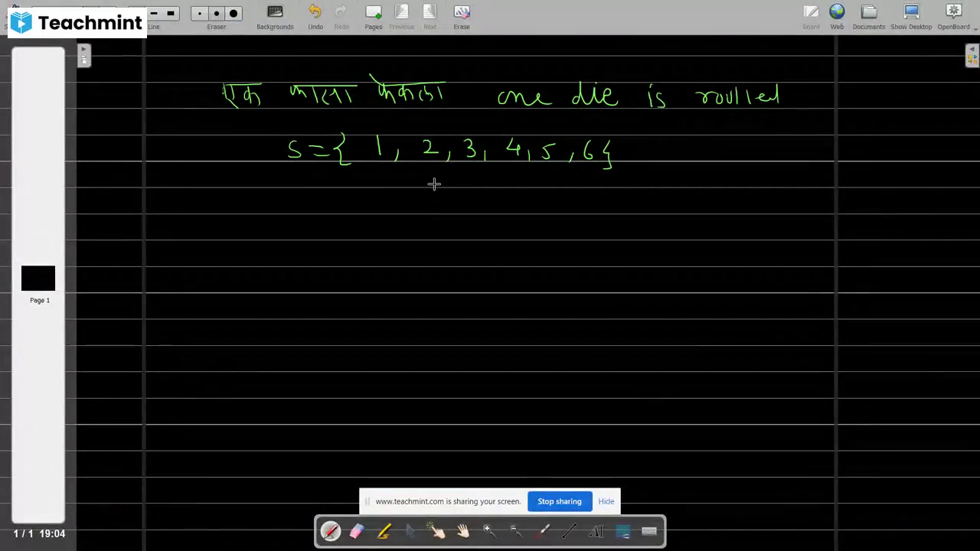Open the Documents folder
This screenshot has height=551, width=980.
tap(869, 17)
